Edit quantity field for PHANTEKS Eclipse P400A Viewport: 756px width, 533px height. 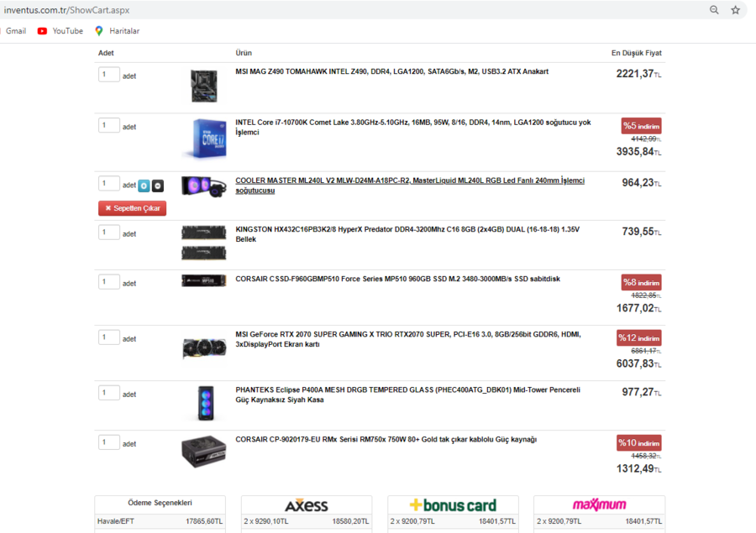click(x=109, y=393)
